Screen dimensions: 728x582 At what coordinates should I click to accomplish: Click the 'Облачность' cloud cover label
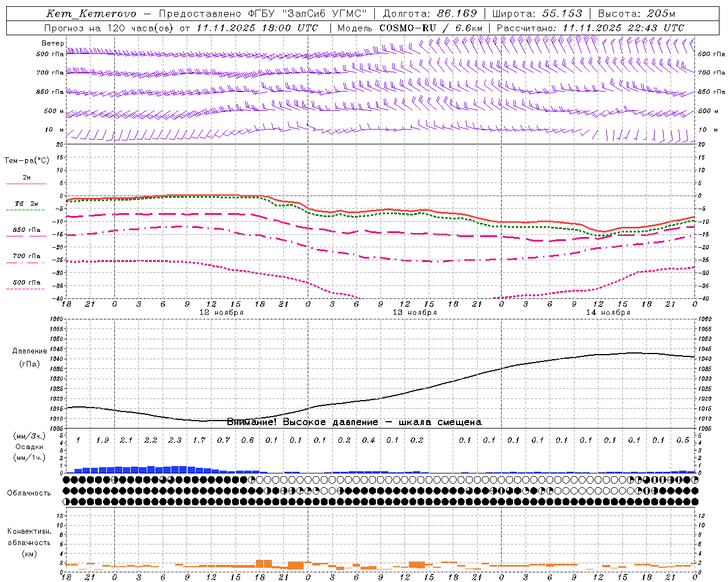click(x=30, y=493)
